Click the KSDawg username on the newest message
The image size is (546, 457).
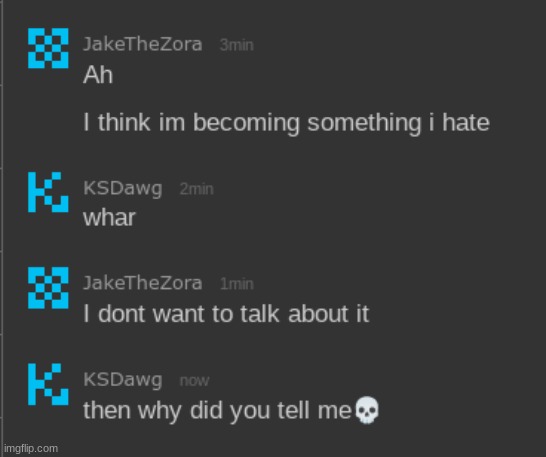tap(123, 380)
